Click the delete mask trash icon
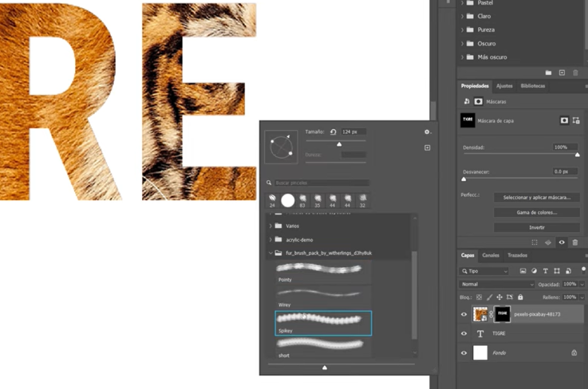The width and height of the screenshot is (588, 389). (x=575, y=242)
